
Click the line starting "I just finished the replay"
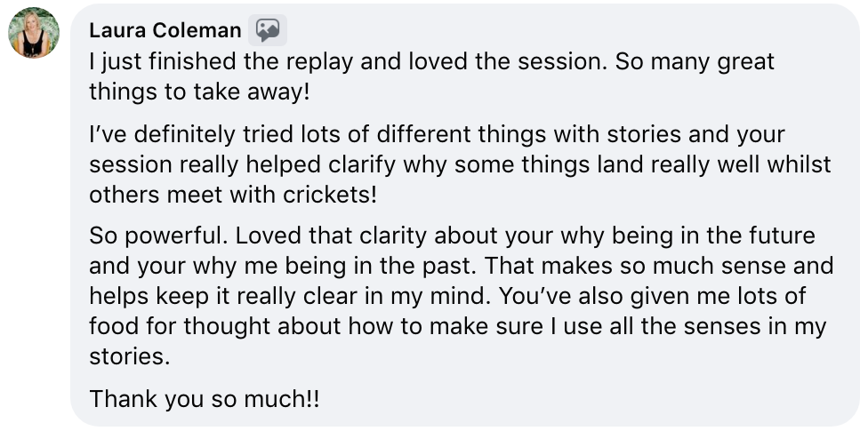click(432, 62)
